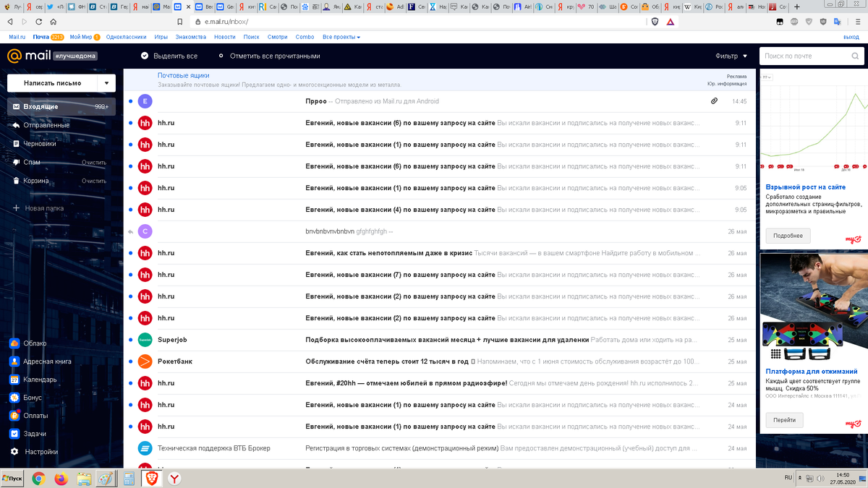Click the Superjob sender avatar

point(145,340)
